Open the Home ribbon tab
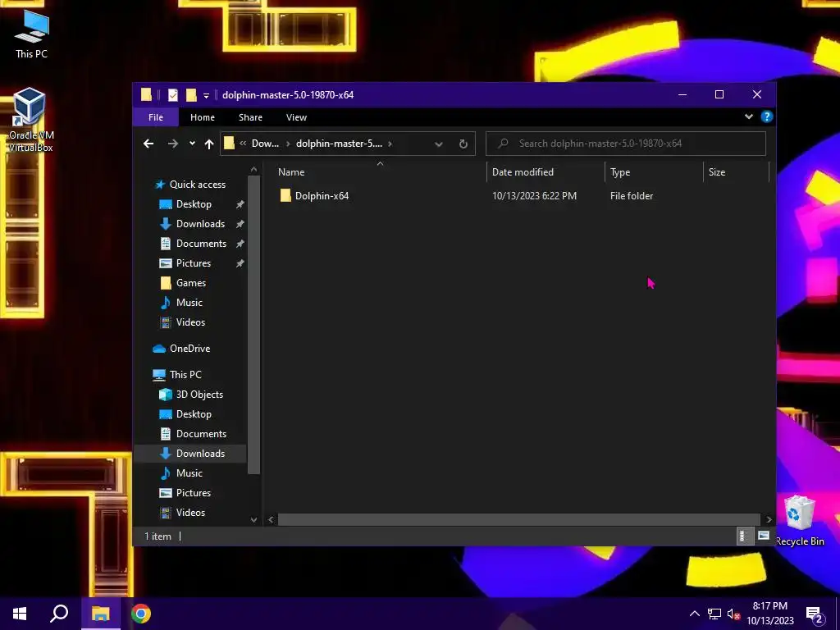840x630 pixels. click(x=203, y=117)
